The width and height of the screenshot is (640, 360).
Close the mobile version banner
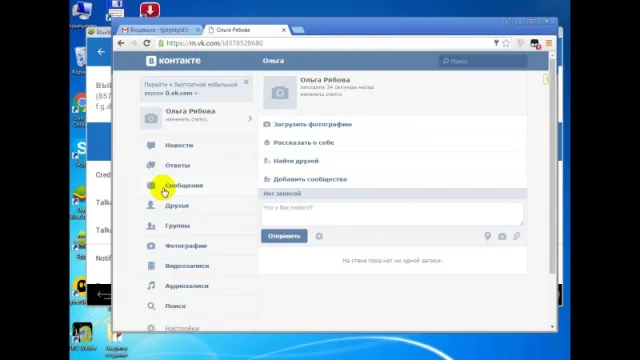[x=246, y=82]
